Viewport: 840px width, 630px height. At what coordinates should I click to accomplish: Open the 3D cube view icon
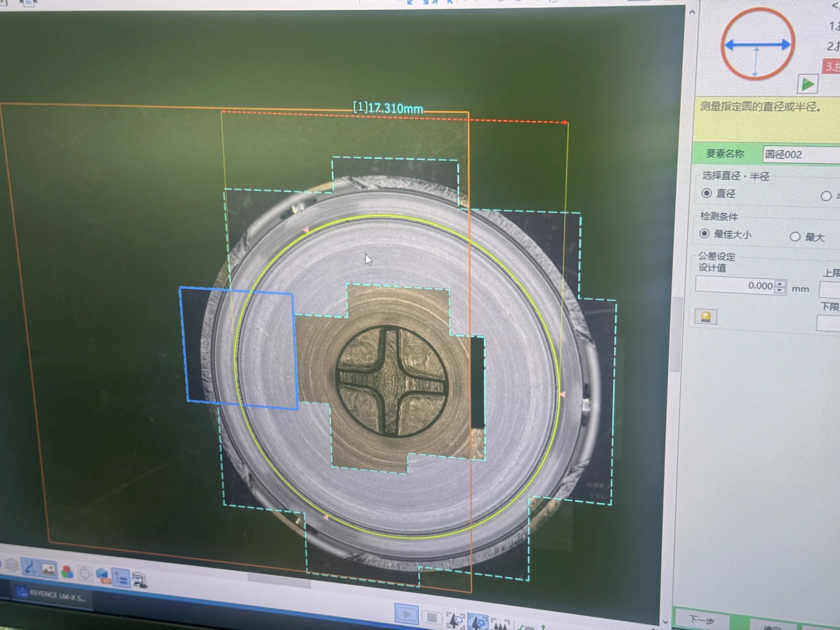pos(103,575)
